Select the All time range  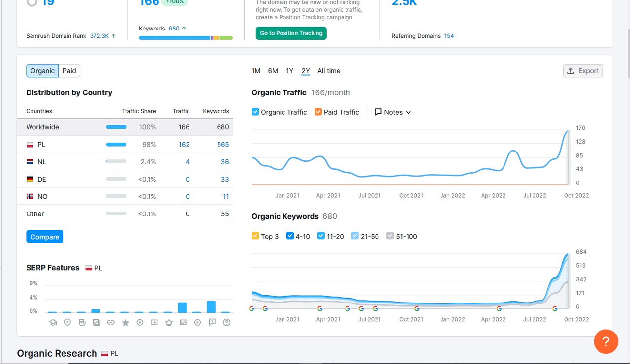(x=329, y=71)
